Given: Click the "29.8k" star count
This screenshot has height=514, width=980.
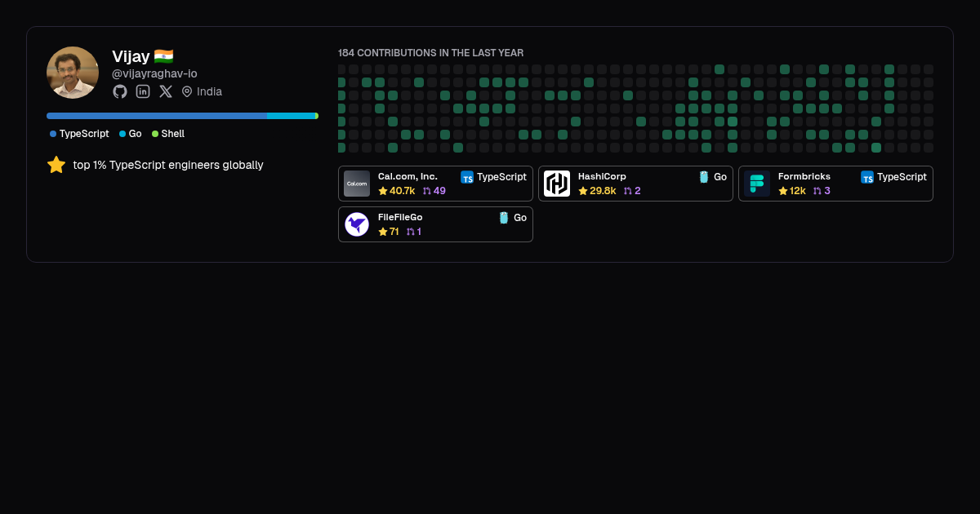Looking at the screenshot, I should [603, 191].
